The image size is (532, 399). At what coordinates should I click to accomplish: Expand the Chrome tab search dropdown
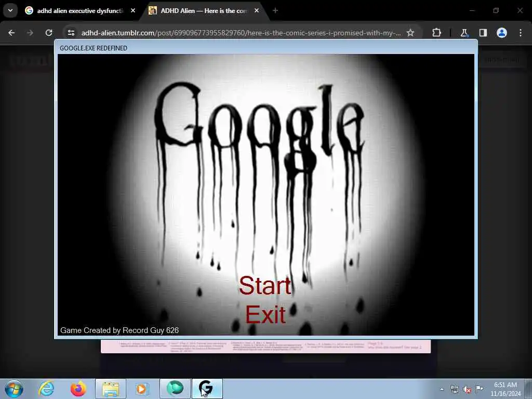[x=10, y=10]
